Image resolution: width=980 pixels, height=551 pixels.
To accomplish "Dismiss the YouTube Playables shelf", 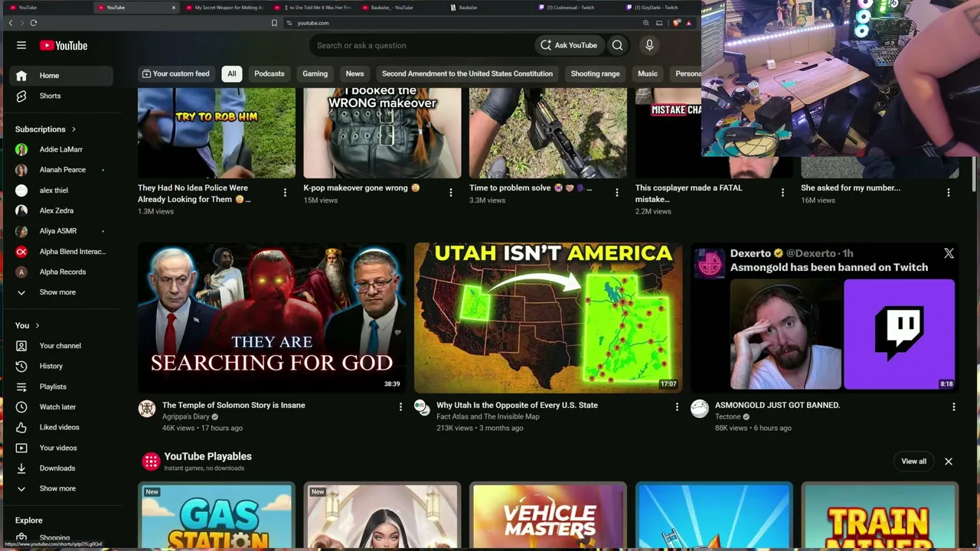I will coord(948,461).
